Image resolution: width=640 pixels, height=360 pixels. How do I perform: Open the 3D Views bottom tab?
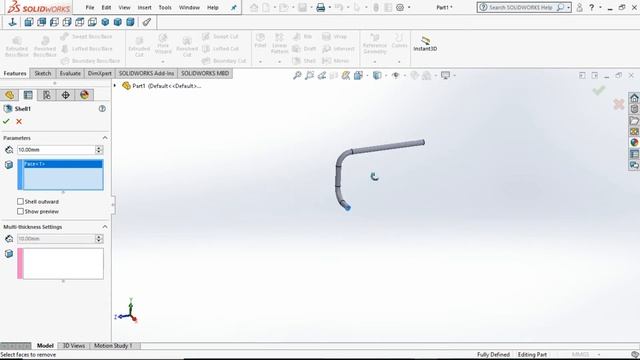(x=73, y=346)
